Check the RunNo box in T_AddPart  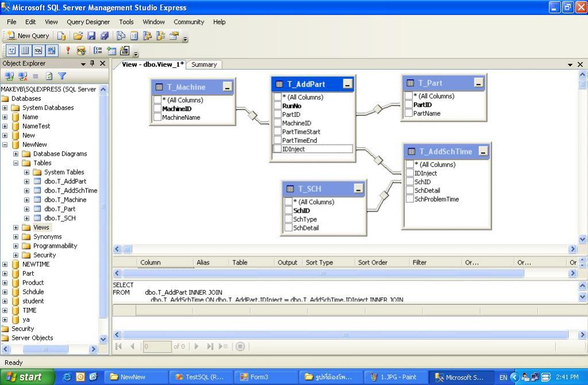[x=277, y=106]
